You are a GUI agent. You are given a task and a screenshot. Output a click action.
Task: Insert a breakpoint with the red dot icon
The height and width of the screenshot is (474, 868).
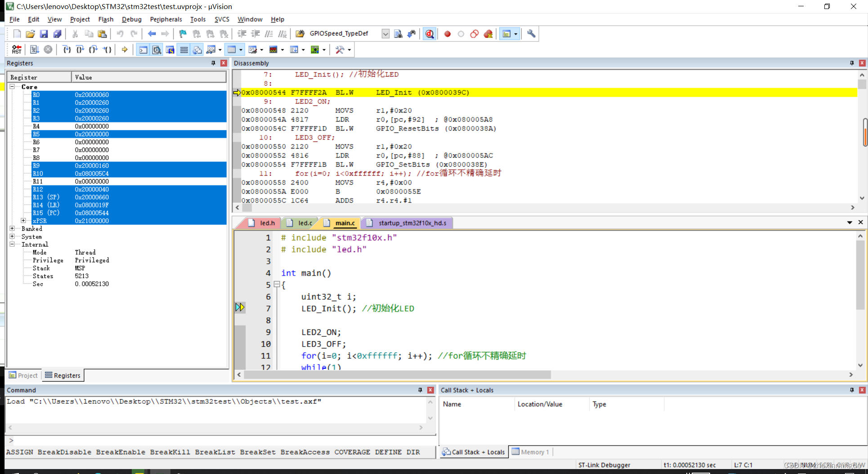[447, 34]
